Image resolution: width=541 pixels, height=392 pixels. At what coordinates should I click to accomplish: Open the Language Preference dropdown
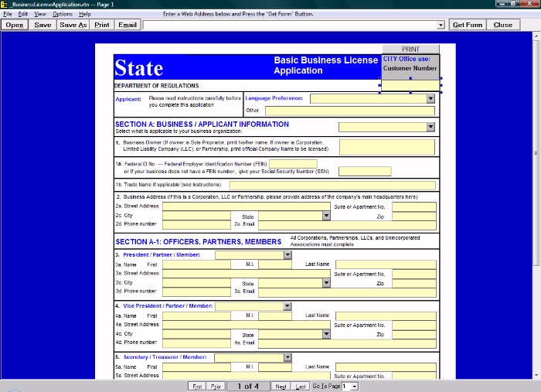(430, 99)
